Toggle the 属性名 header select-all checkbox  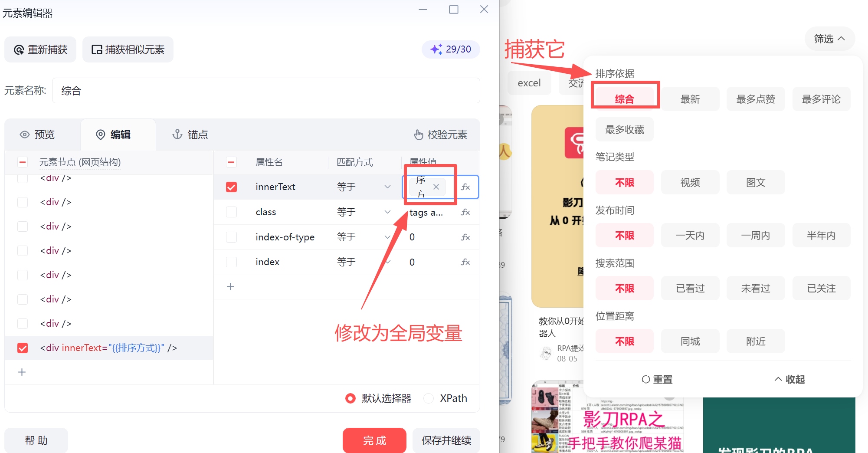coord(232,162)
